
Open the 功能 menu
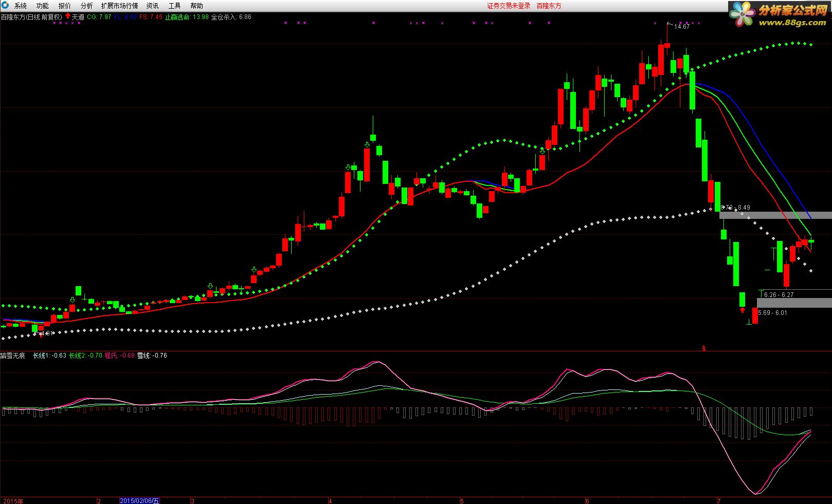[43, 6]
